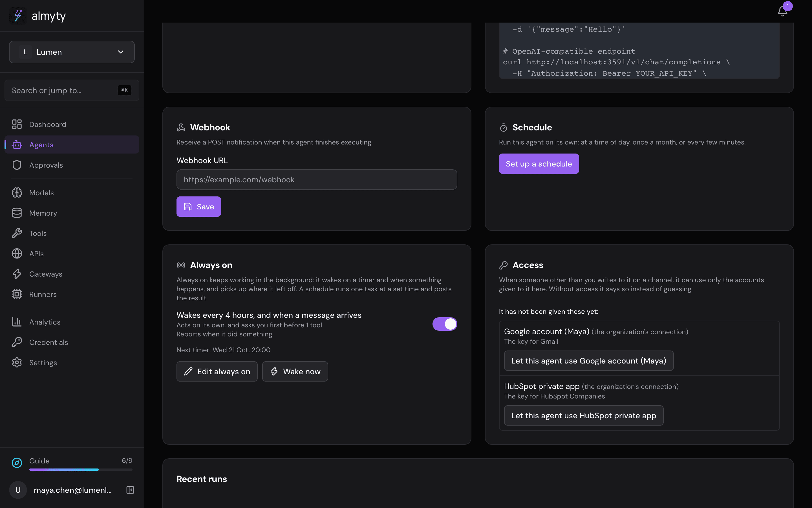Click the Guide compass icon
The image size is (812, 508).
(x=17, y=463)
